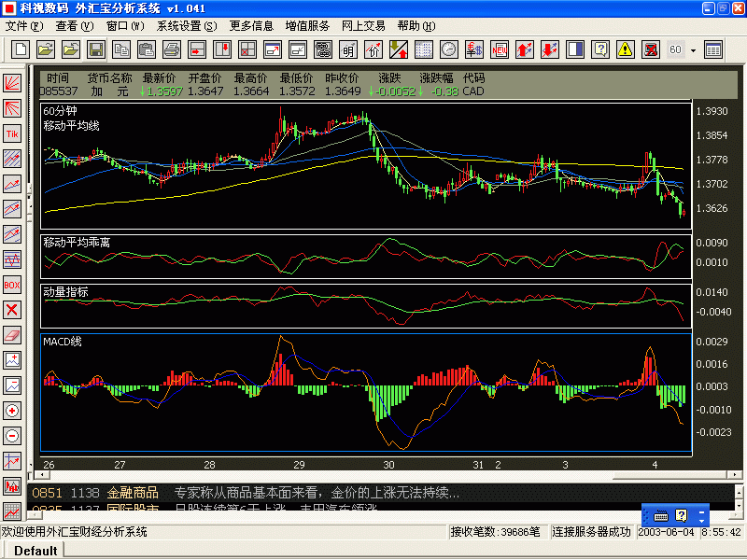The width and height of the screenshot is (747, 560).
Task: Click the chain link toolbar icon
Action: [x=323, y=49]
